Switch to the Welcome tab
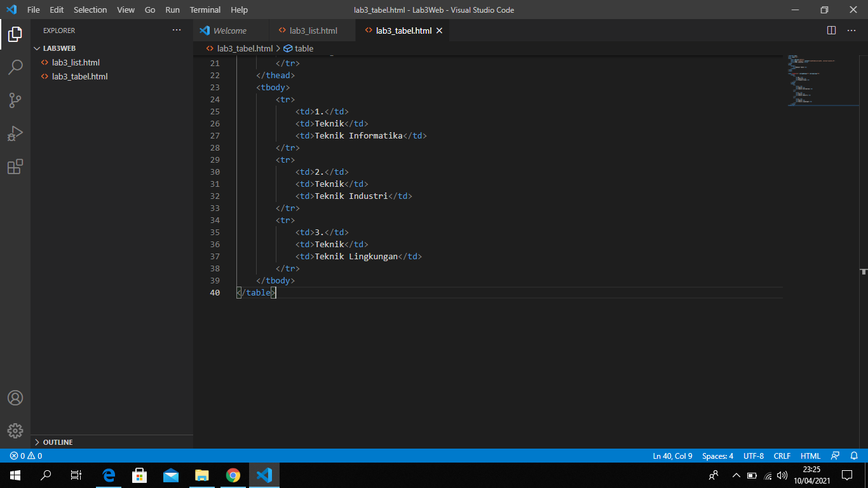The height and width of the screenshot is (488, 868). [x=231, y=30]
